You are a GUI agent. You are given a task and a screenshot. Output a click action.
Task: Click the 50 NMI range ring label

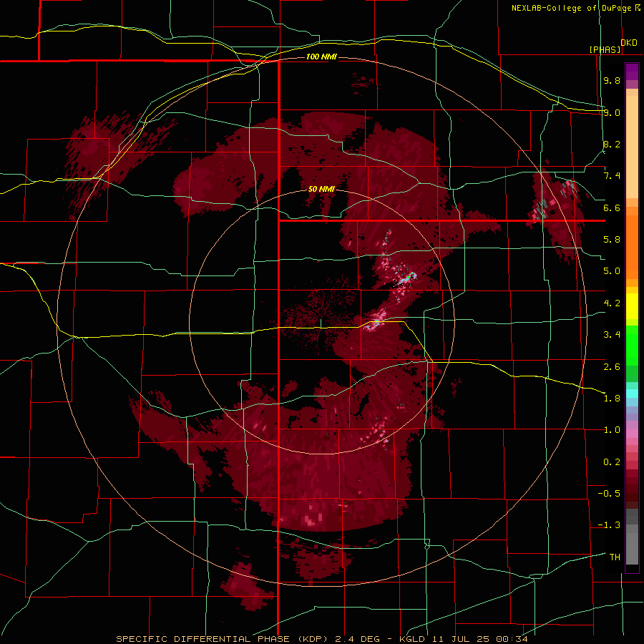click(x=321, y=189)
